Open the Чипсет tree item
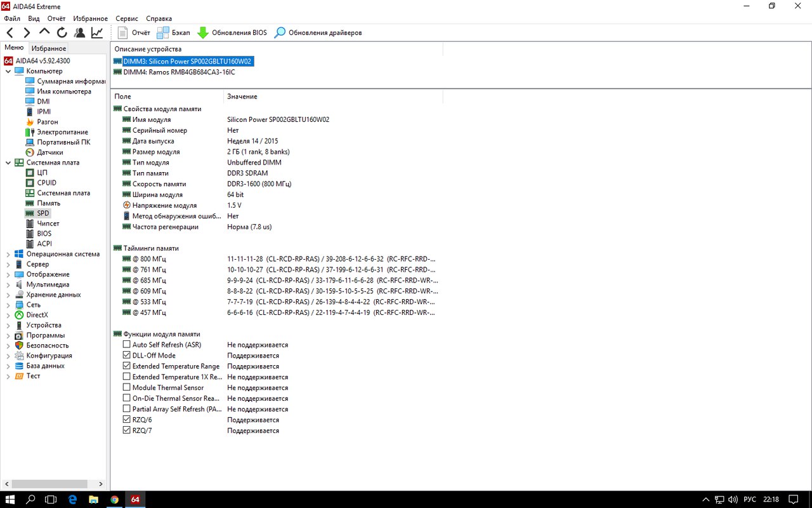The height and width of the screenshot is (508, 812). click(43, 224)
